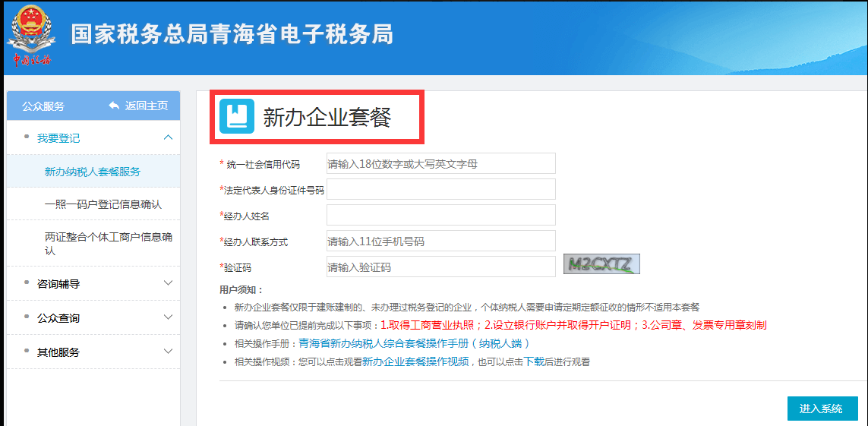Click the red notice text about 工商营业执照
The image size is (868, 426).
573,325
